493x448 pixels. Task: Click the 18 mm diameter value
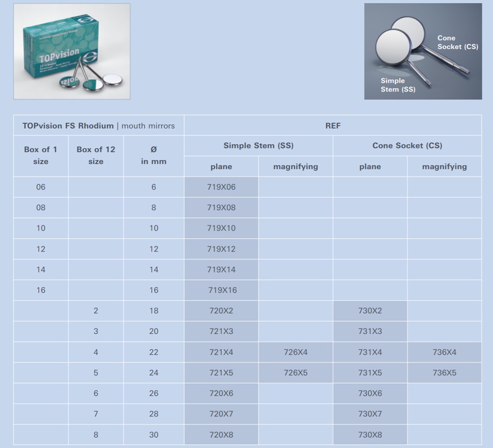(x=154, y=311)
